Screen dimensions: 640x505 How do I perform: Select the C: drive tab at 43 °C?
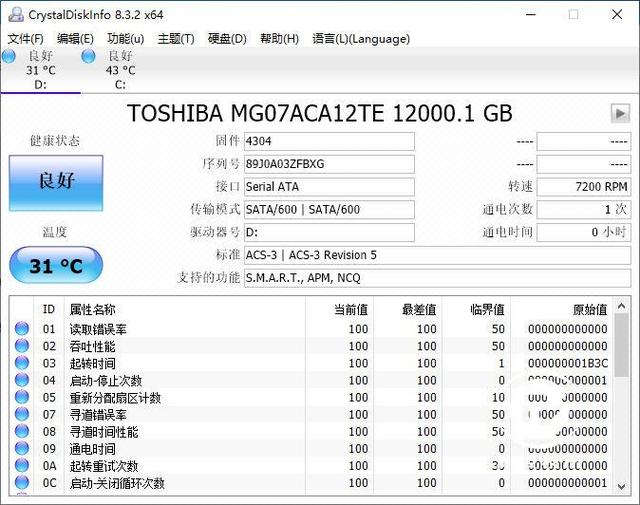pyautogui.click(x=120, y=70)
